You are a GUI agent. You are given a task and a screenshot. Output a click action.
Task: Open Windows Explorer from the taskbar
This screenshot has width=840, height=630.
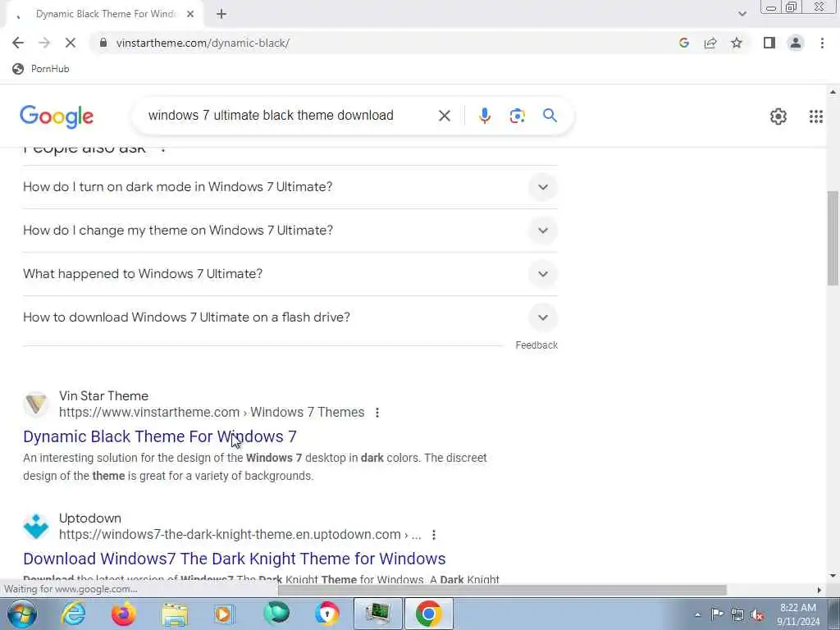tap(175, 614)
